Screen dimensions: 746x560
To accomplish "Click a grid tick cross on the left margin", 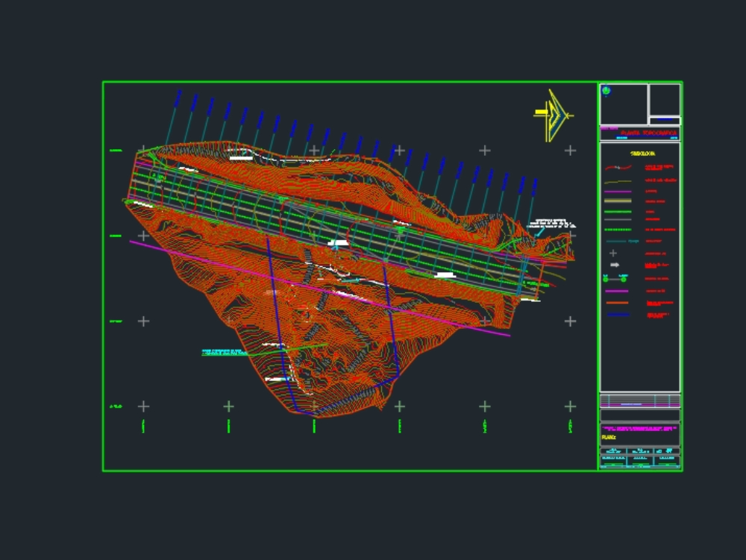I will [x=142, y=322].
